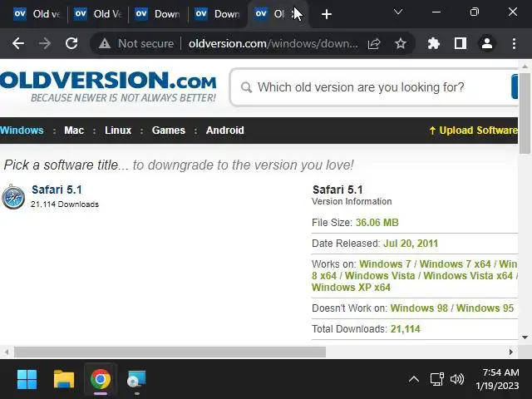
Task: Click the Total Downloads 21,114 value
Action: 405,329
